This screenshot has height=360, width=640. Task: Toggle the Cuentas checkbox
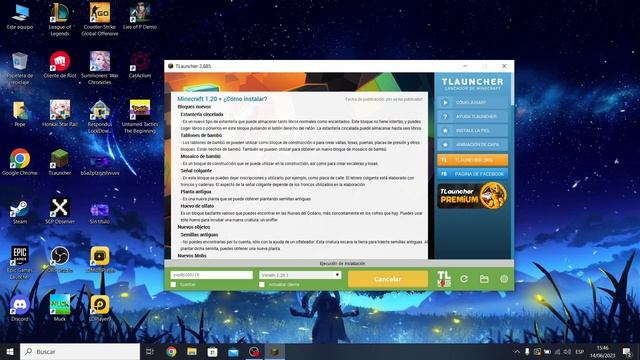tap(173, 284)
